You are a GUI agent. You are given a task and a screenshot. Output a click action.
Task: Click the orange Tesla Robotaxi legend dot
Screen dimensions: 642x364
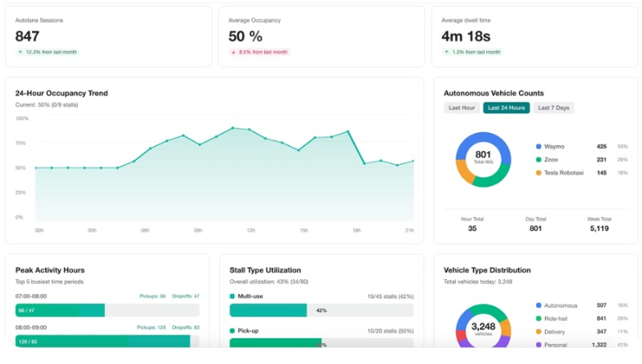pos(538,172)
